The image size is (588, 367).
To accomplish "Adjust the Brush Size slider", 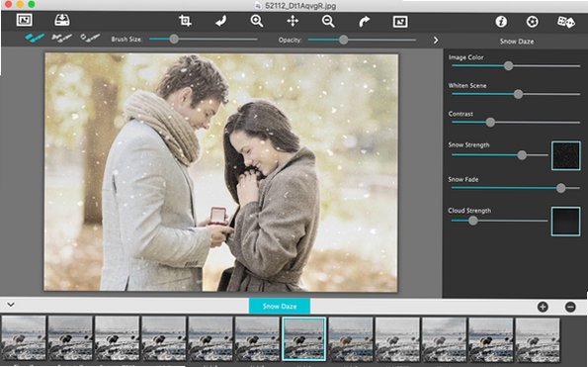I will click(x=204, y=39).
